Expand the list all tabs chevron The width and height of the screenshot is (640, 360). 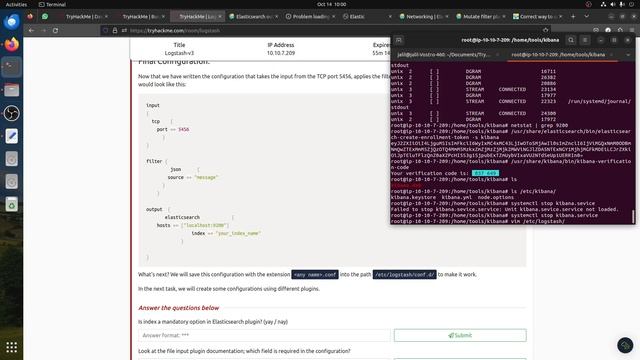click(x=587, y=16)
